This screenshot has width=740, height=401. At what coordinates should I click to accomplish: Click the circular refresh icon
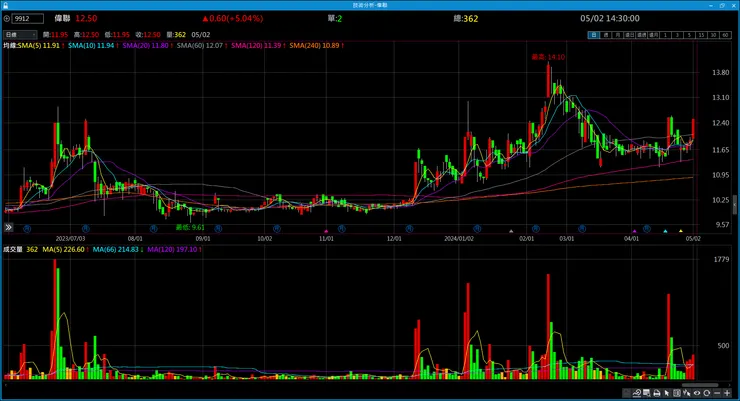click(707, 393)
